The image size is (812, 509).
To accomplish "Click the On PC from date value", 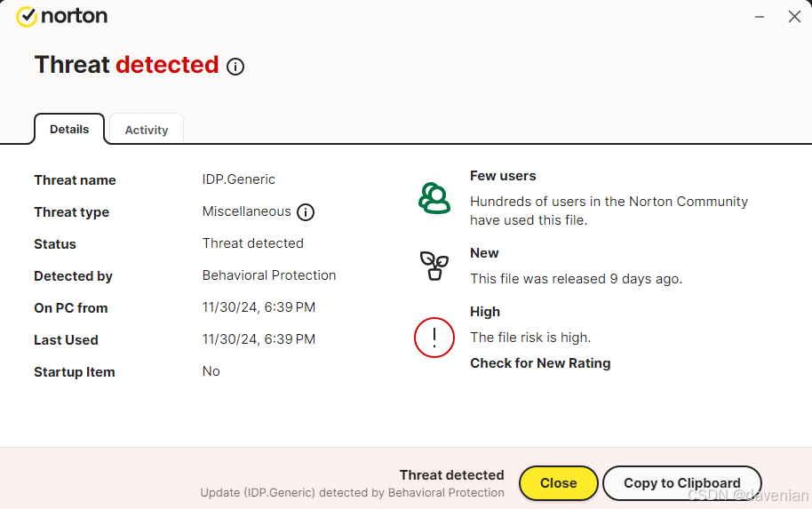I will click(x=259, y=307).
